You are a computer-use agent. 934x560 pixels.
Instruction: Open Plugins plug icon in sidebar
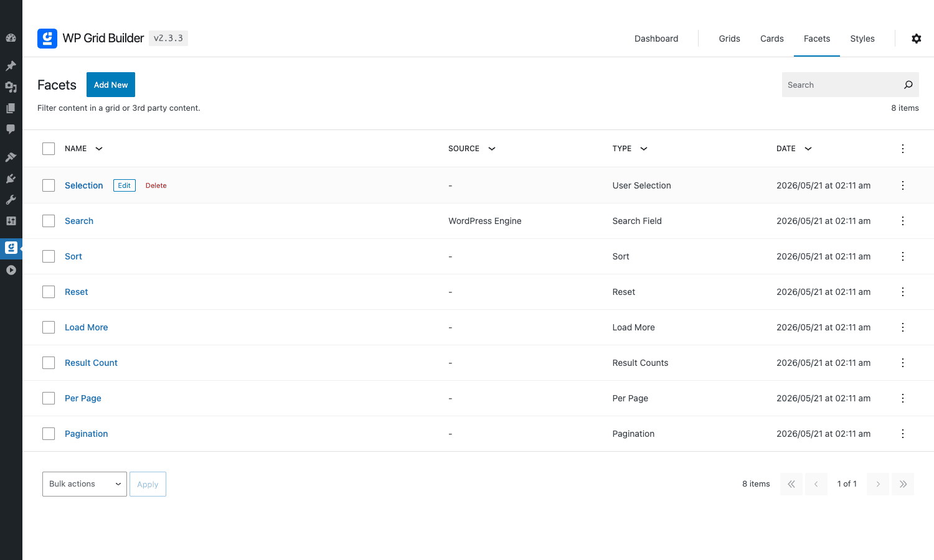pyautogui.click(x=11, y=179)
